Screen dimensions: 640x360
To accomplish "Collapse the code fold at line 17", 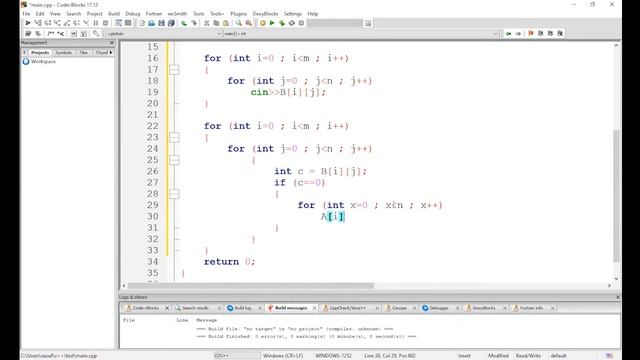I will pyautogui.click(x=174, y=70).
